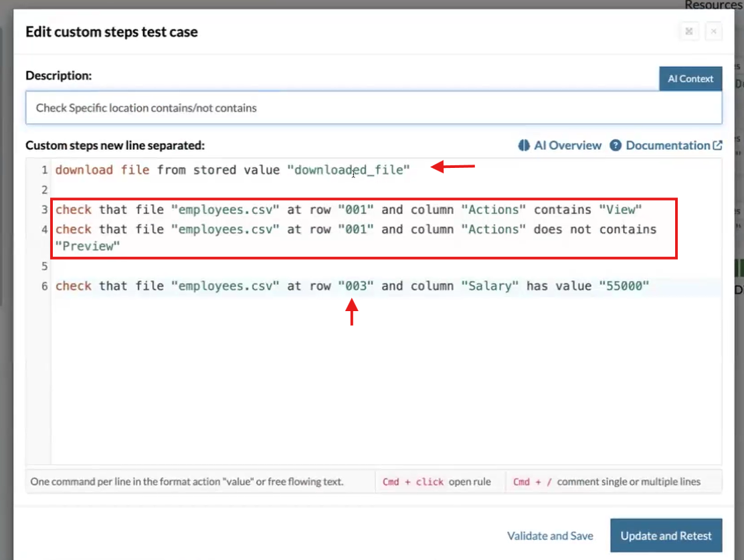Image resolution: width=744 pixels, height=560 pixels.
Task: Click line number 5 in the gutter
Action: click(x=45, y=266)
